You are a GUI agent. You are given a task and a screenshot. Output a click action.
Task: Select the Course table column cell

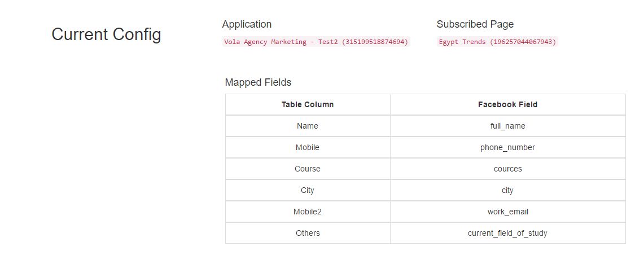pos(308,169)
